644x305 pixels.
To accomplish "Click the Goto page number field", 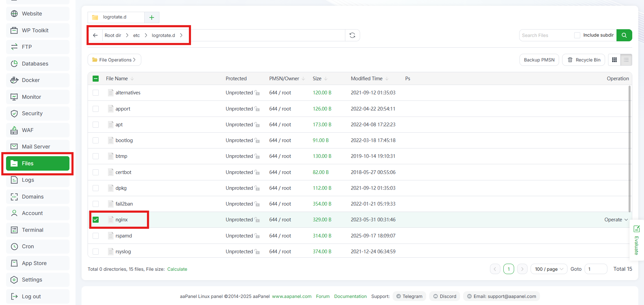I will click(x=596, y=269).
